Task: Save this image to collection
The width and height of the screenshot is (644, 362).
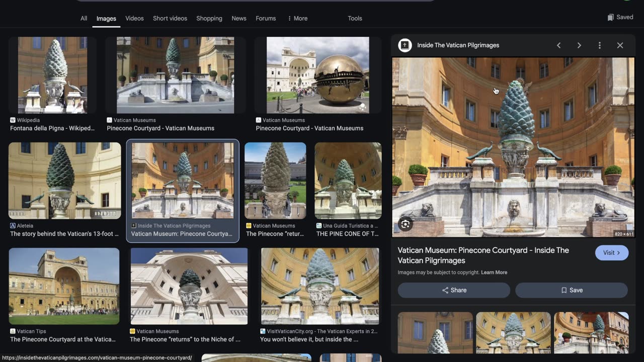Action: 572,290
